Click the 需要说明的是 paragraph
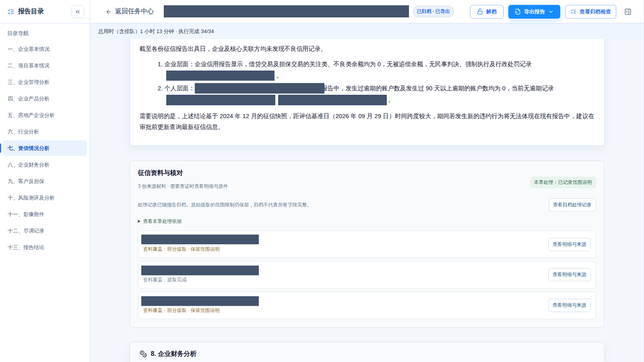This screenshot has height=362, width=644. click(x=367, y=122)
